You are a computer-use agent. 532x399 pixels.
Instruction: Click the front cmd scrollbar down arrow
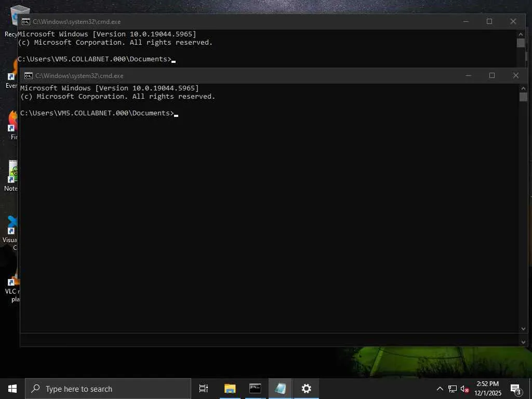[x=523, y=329]
